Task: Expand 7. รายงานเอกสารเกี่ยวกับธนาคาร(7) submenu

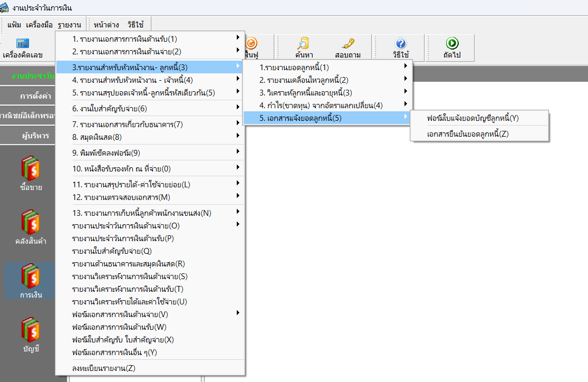Action: pyautogui.click(x=127, y=125)
